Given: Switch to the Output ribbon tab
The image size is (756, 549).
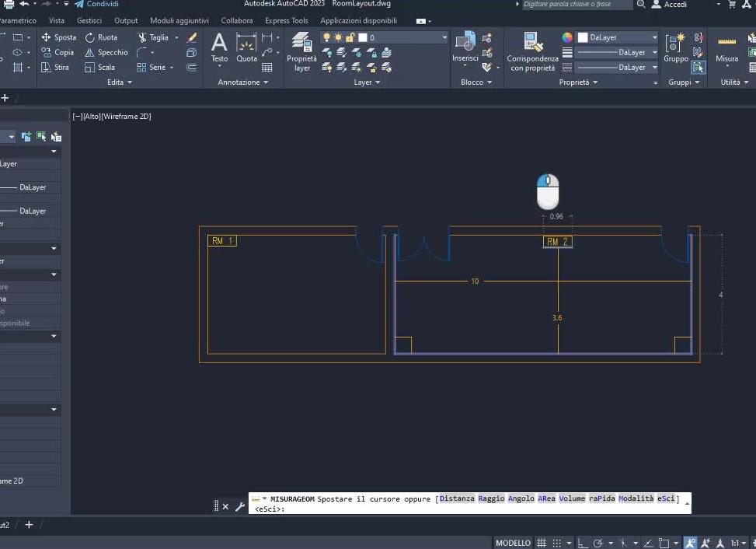Looking at the screenshot, I should tap(126, 21).
